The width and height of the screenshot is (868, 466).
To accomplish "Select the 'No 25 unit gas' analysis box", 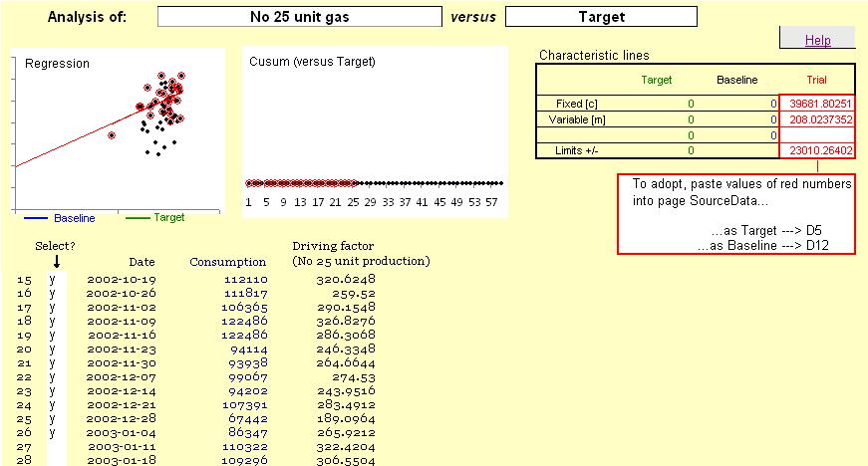I will (x=299, y=17).
